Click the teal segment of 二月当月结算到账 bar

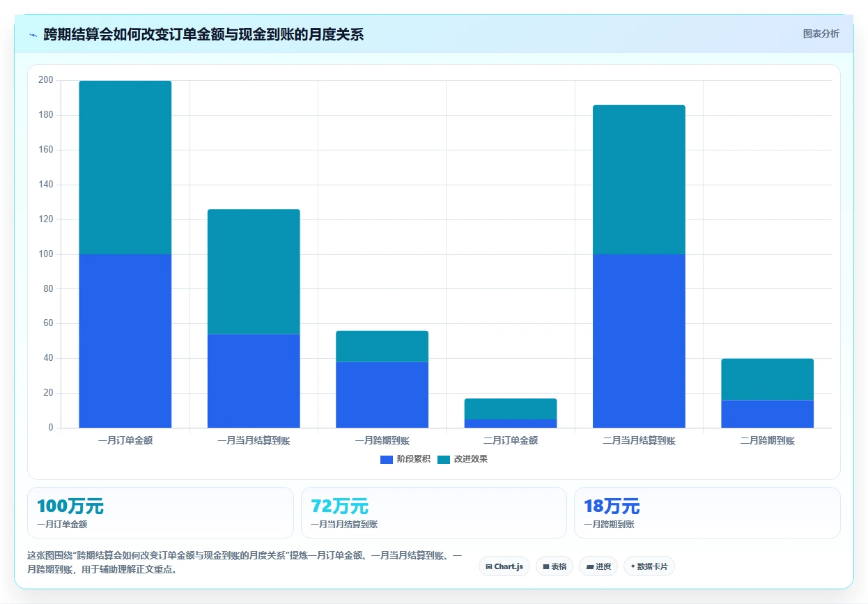click(x=639, y=180)
